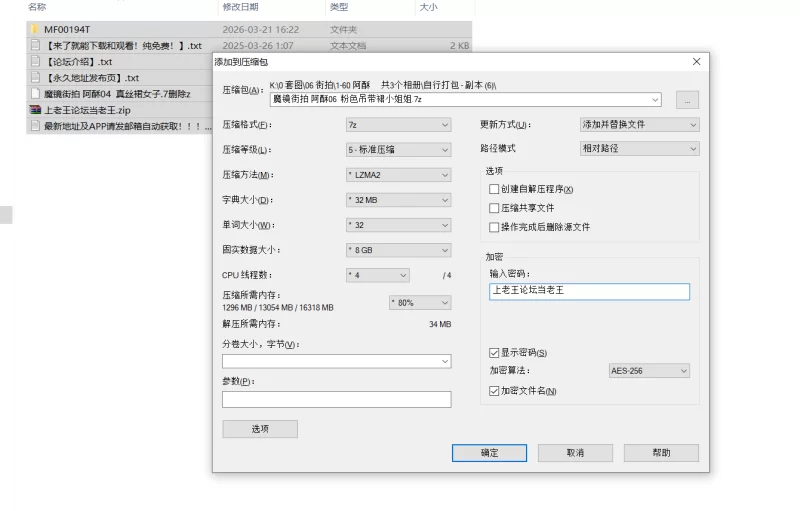This screenshot has height=511, width=800.
Task: Sort by the 大小 column header
Action: [429, 7]
